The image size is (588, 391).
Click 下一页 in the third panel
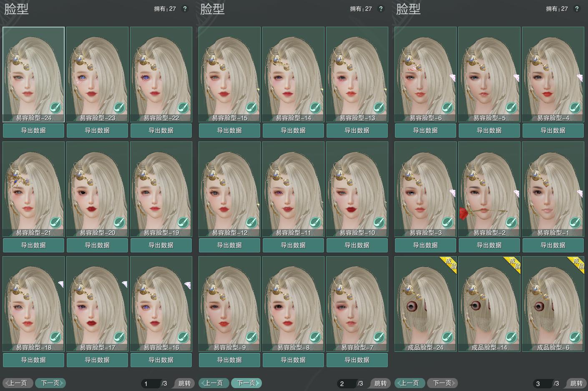(x=442, y=383)
